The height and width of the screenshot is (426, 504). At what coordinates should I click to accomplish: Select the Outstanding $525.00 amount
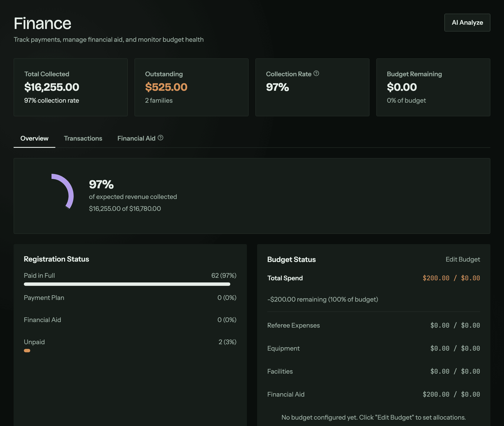pyautogui.click(x=166, y=87)
